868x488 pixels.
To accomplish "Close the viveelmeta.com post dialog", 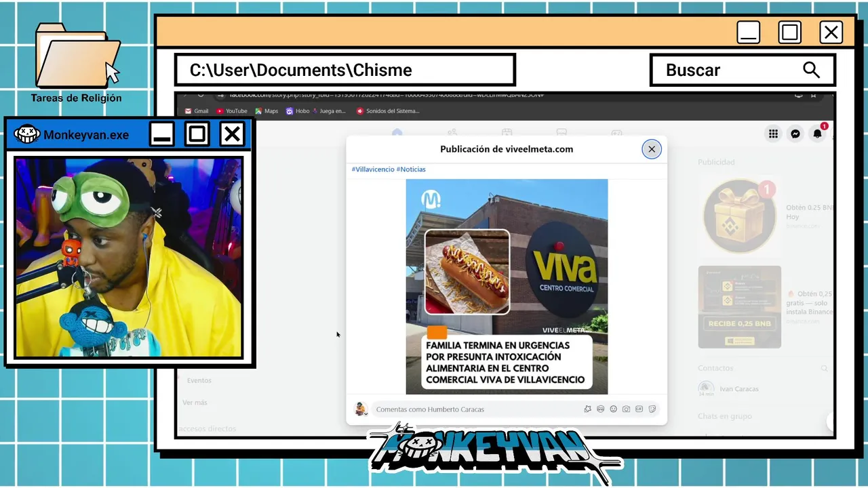I will [651, 149].
